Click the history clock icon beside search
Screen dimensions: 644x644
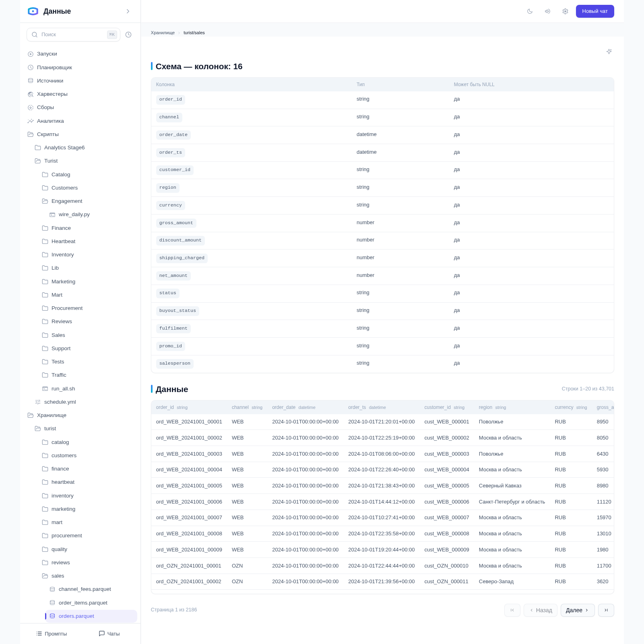click(x=128, y=35)
